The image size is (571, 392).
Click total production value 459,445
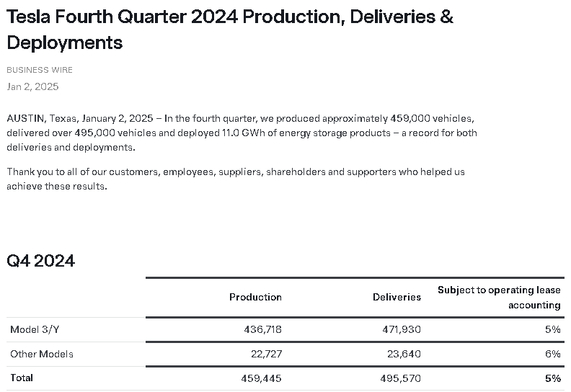click(x=262, y=378)
